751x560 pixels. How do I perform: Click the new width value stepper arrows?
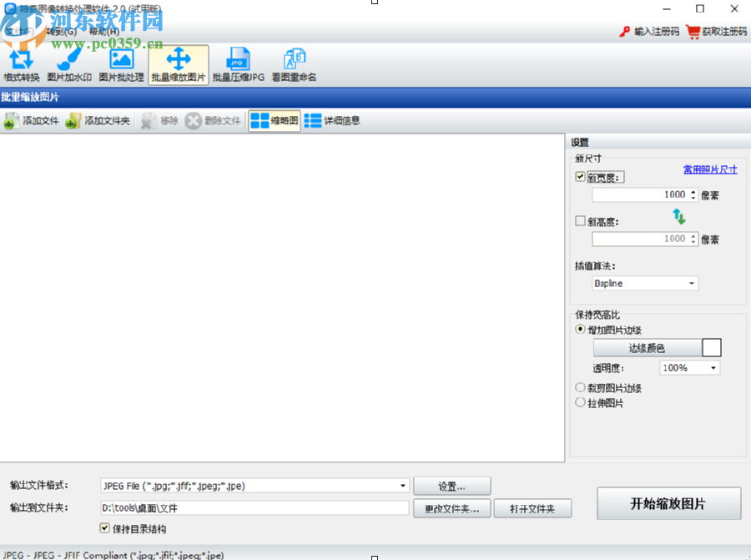pos(693,194)
